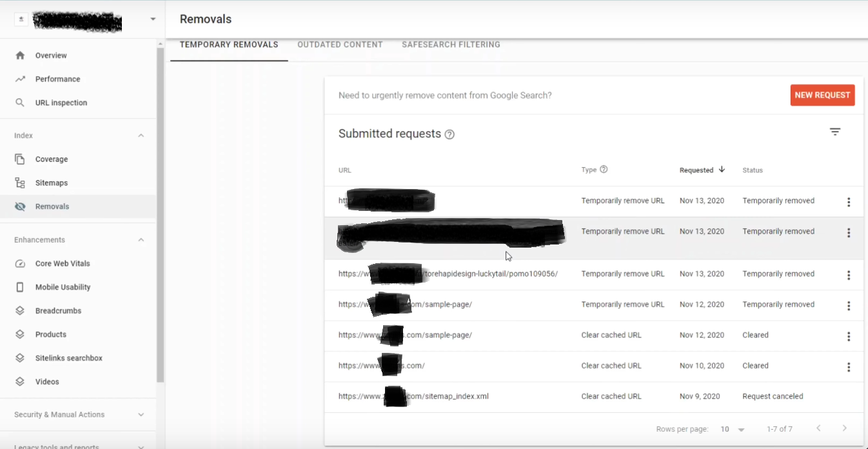Open Performance via its chart icon

click(21, 79)
